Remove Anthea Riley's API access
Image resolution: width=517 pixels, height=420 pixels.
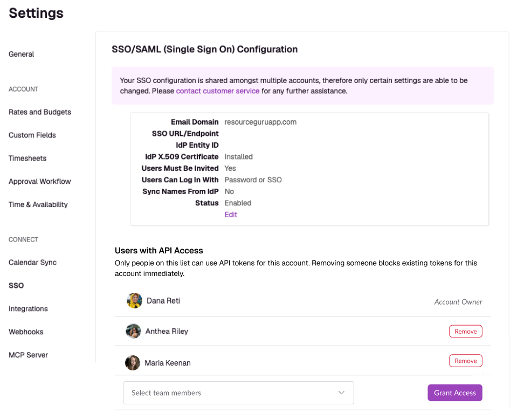pos(466,332)
